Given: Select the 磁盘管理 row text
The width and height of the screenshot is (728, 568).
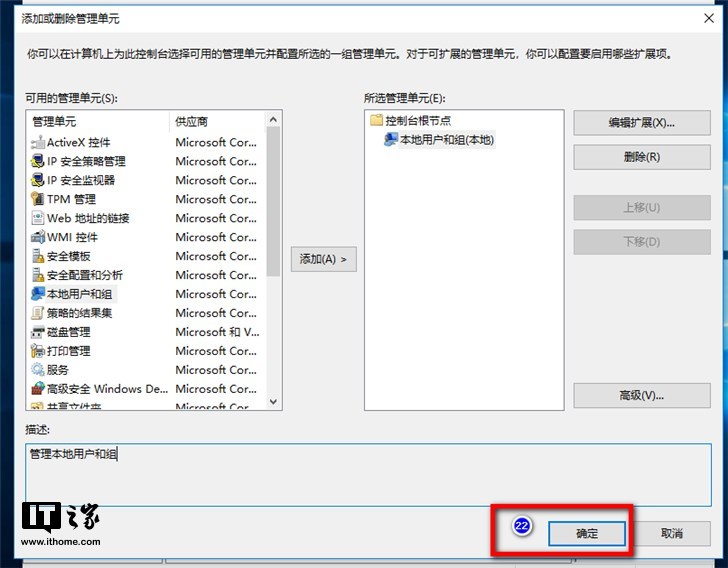Looking at the screenshot, I should tap(69, 332).
